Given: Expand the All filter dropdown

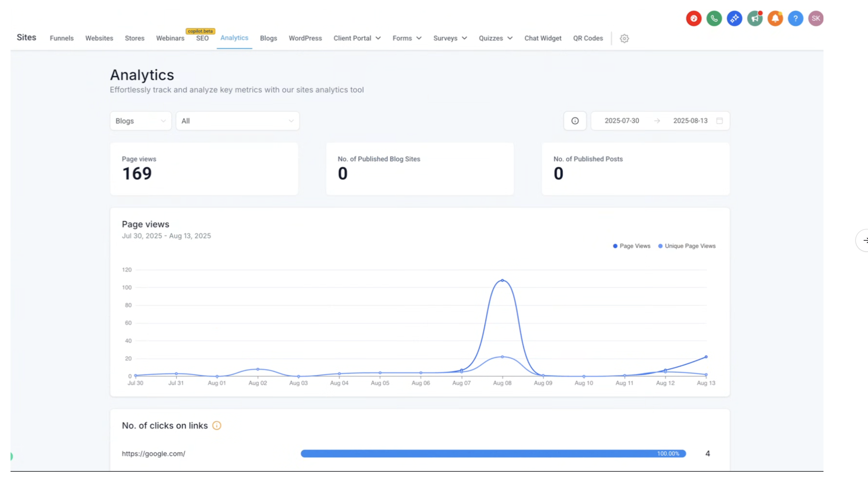Looking at the screenshot, I should tap(237, 121).
